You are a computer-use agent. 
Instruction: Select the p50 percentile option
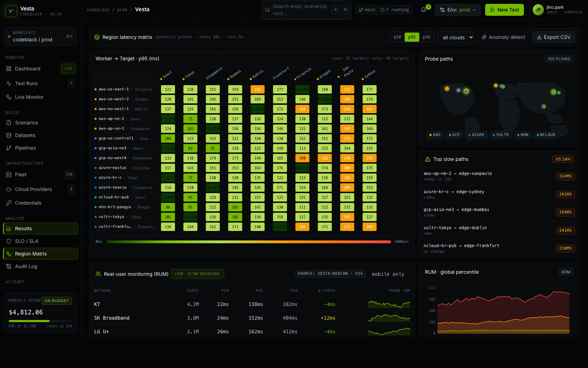coord(397,37)
